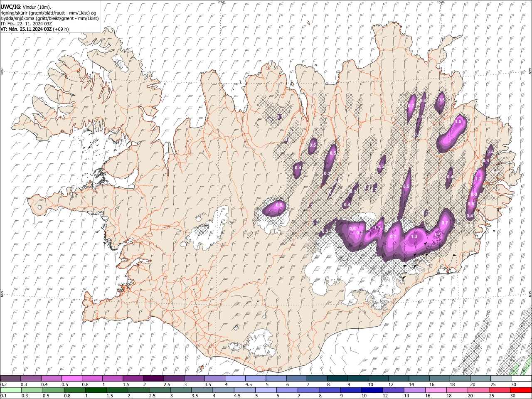Pick the darkest purple 2–2.5 snow scale swatch

[x=153, y=378]
